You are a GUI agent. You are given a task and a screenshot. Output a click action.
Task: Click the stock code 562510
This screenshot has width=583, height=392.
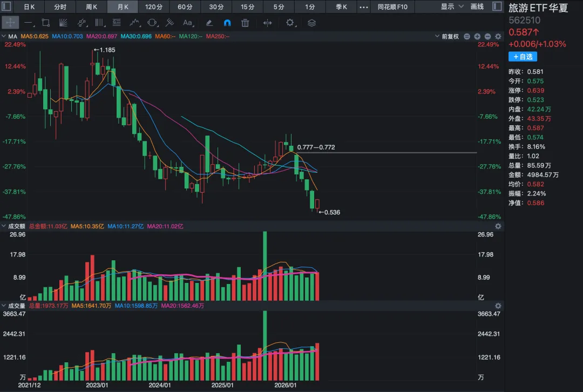pyautogui.click(x=524, y=20)
